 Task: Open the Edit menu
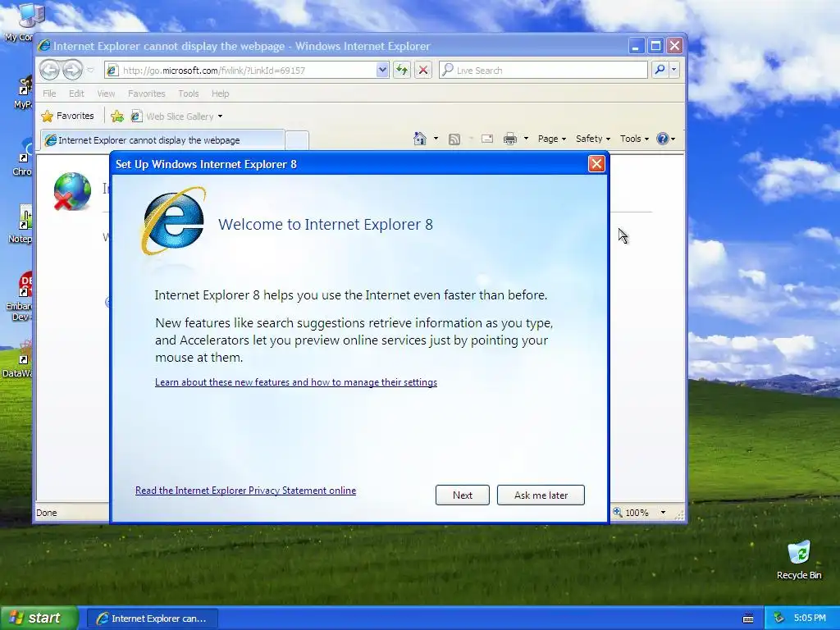click(x=76, y=94)
